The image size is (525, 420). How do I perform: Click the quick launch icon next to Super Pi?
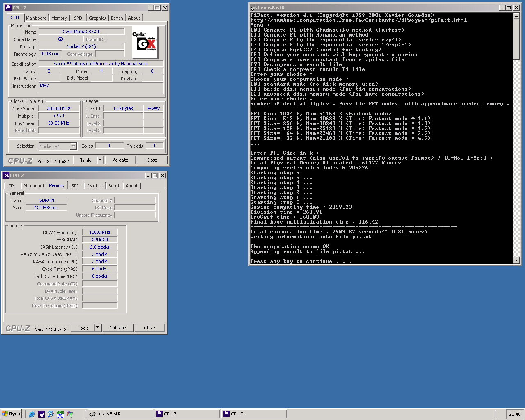coord(70,414)
